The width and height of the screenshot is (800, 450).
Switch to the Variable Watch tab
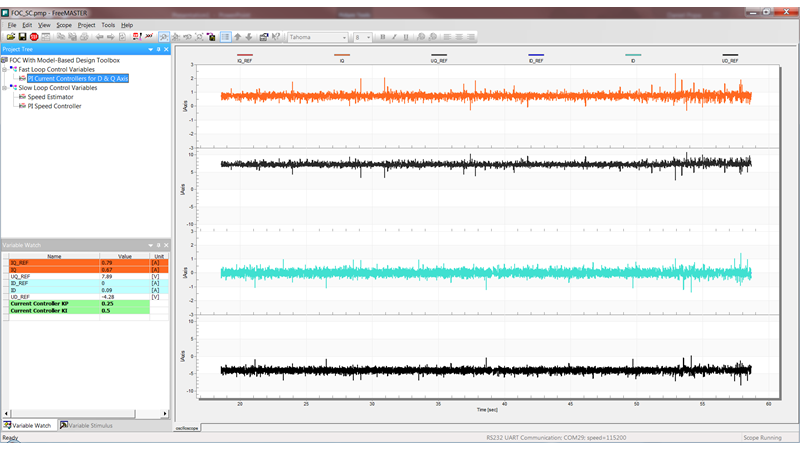[x=28, y=426]
